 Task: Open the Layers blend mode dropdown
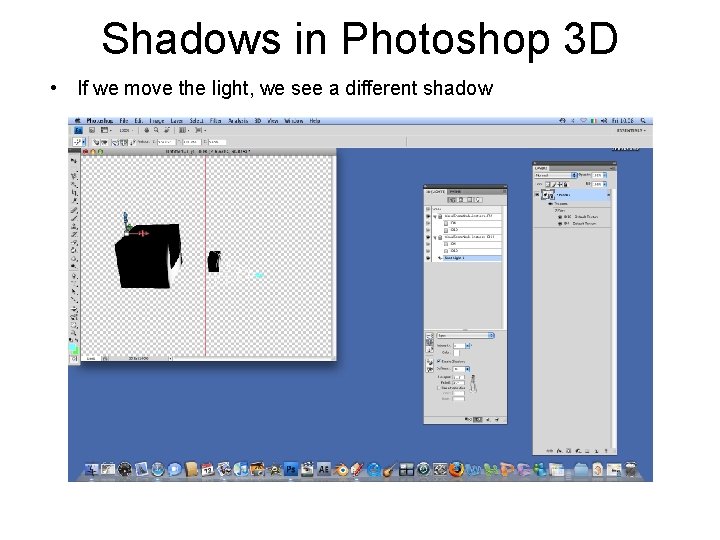pyautogui.click(x=556, y=175)
